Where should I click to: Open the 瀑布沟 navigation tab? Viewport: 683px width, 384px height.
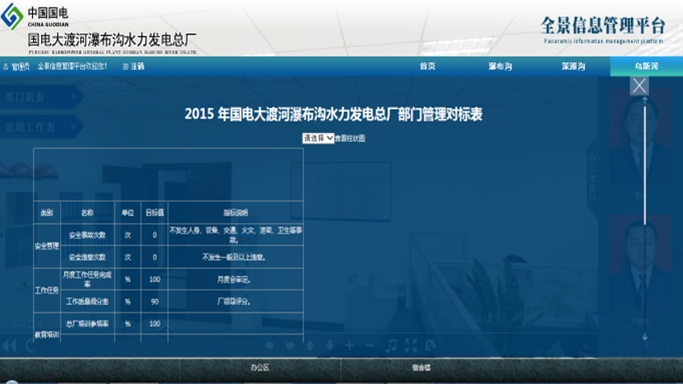click(x=500, y=66)
